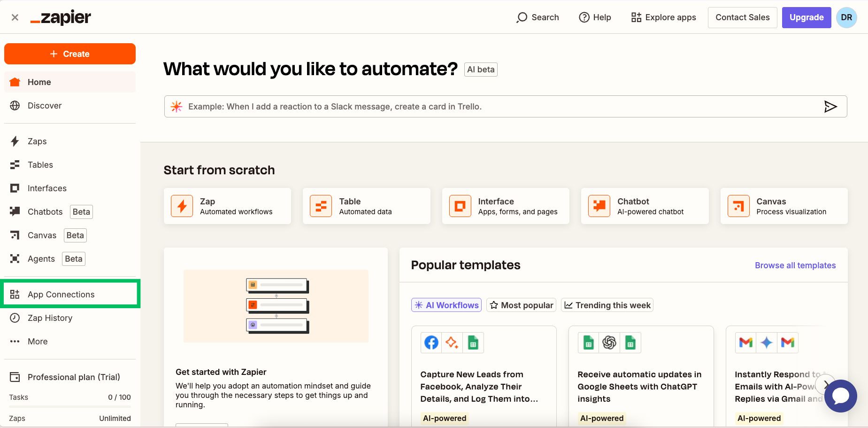Open Browse all templates link
This screenshot has height=428, width=868.
pyautogui.click(x=795, y=265)
